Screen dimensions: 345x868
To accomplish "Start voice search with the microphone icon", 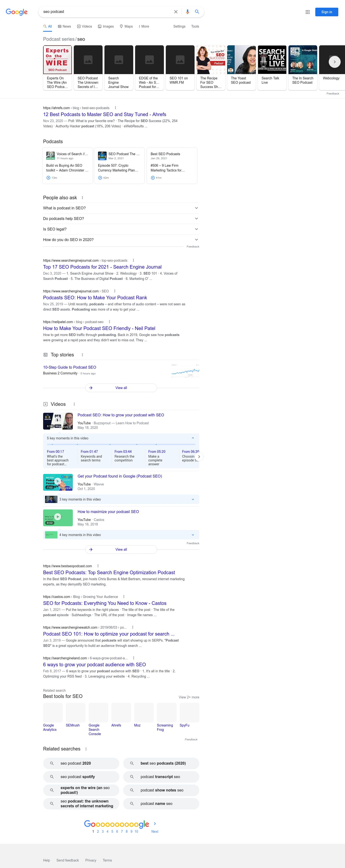I will 188,12.
